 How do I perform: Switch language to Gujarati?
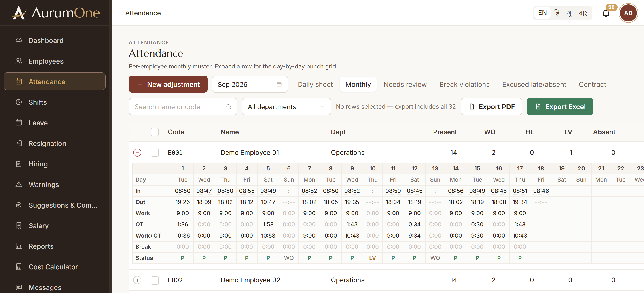(569, 13)
